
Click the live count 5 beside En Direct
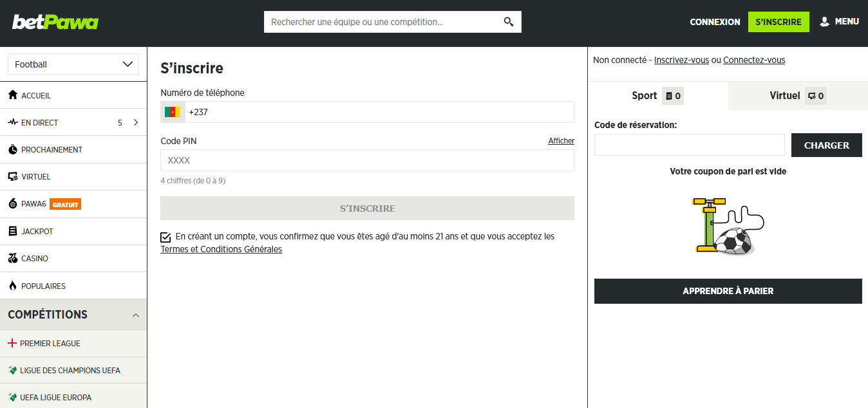coord(120,122)
